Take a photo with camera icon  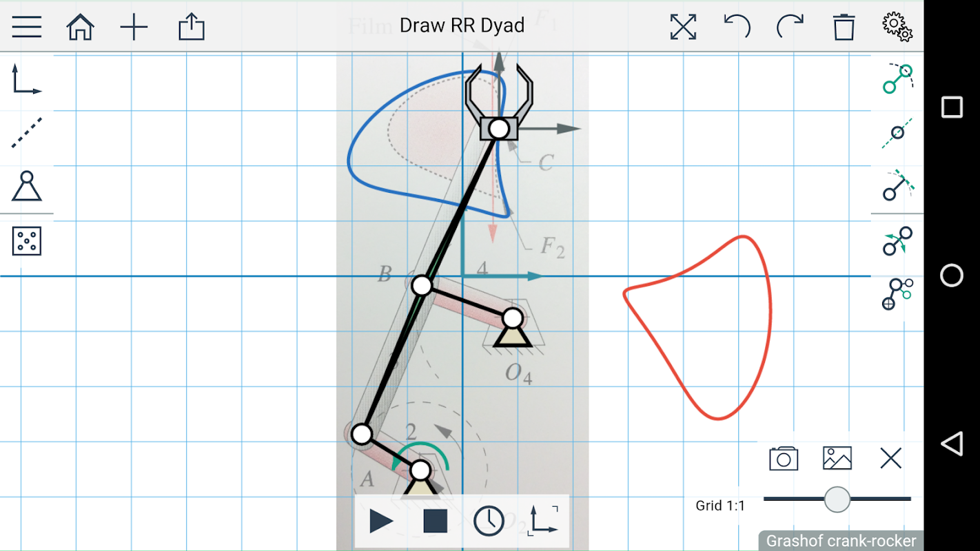(784, 458)
